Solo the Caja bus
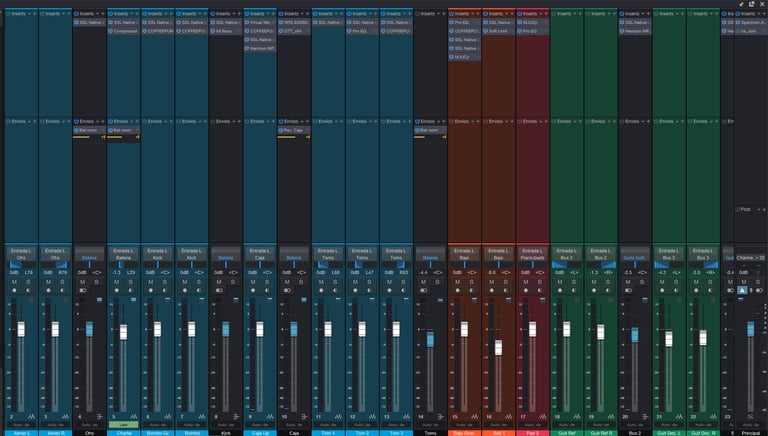Screen dimensions: 768x436 click(301, 282)
